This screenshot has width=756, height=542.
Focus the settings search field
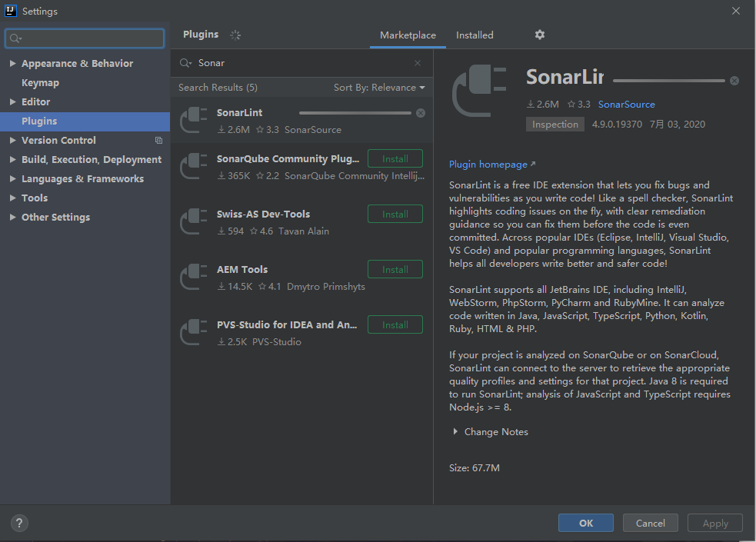point(85,38)
